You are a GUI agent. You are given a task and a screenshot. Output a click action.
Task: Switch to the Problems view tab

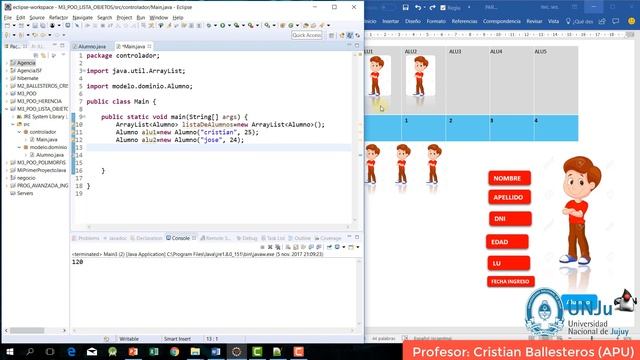click(86, 238)
